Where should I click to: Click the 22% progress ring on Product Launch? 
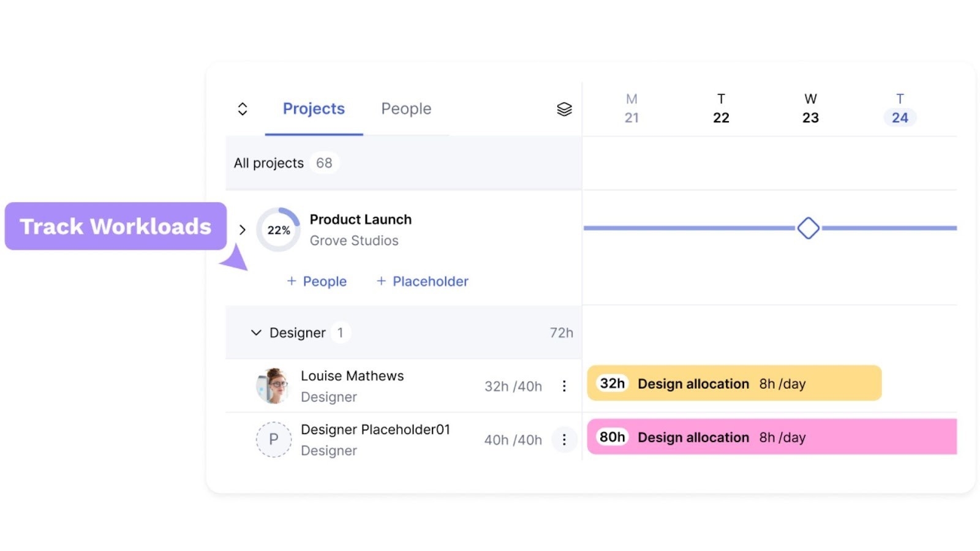(278, 229)
